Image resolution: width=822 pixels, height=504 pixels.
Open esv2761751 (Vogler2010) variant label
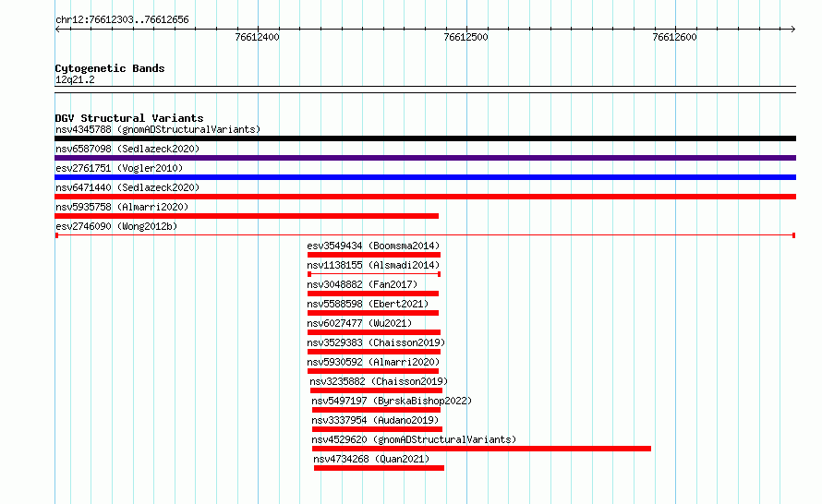pyautogui.click(x=119, y=168)
